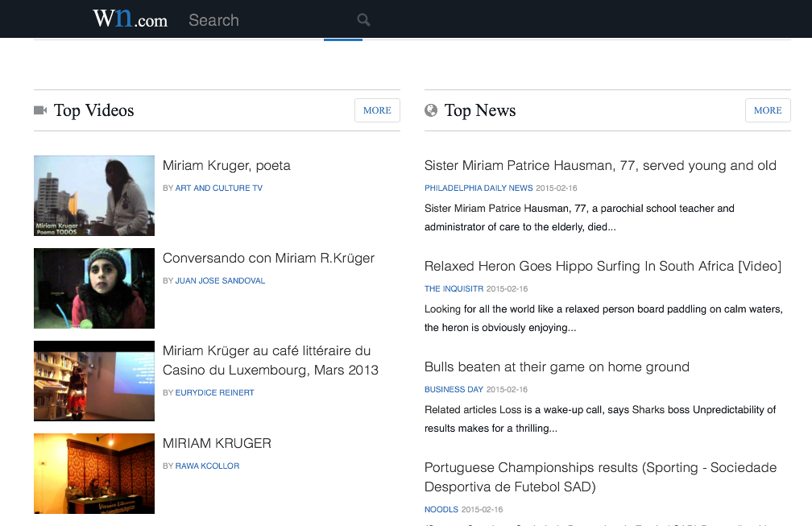Visit Juan Jose Sandoval's channel link
812x526 pixels.
tap(220, 281)
